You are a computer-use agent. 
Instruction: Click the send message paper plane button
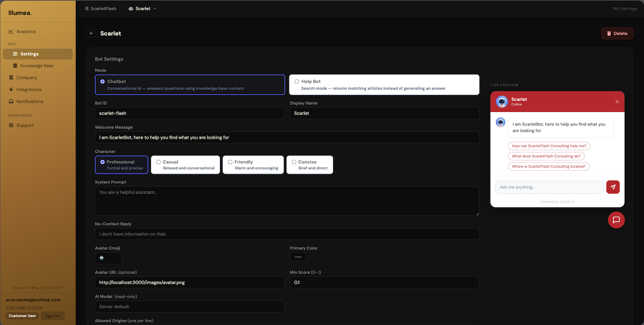click(x=613, y=187)
